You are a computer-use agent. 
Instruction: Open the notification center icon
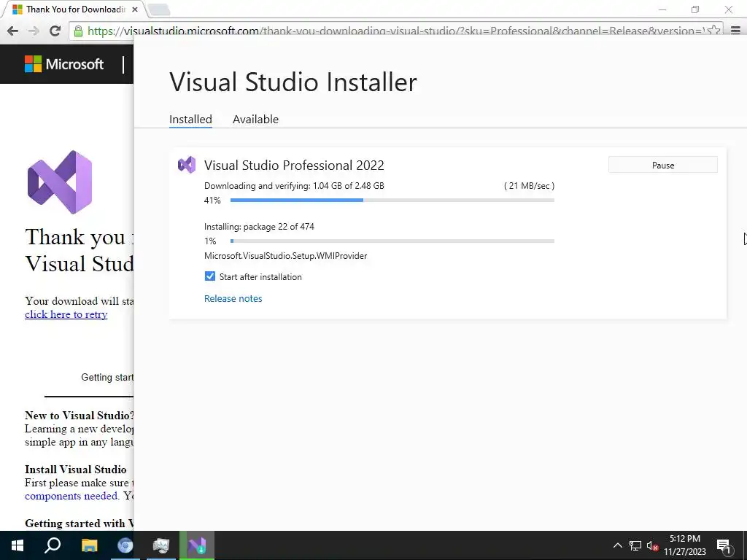tap(724, 545)
